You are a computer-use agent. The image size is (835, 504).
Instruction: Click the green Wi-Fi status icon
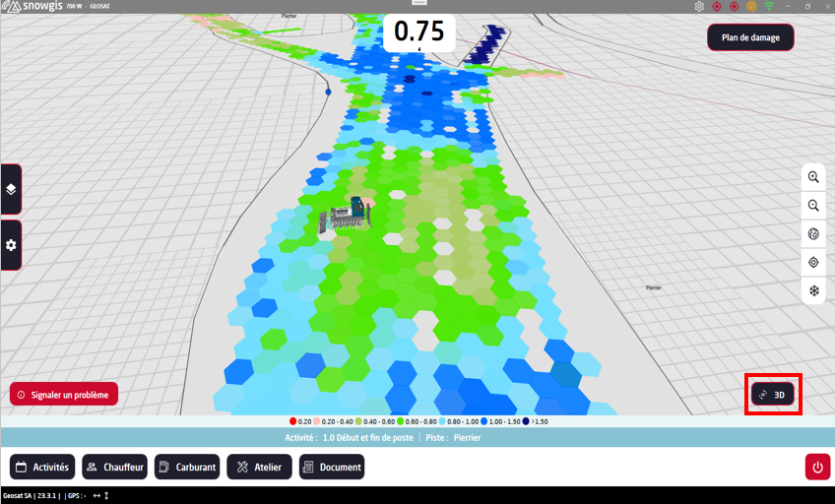click(769, 7)
